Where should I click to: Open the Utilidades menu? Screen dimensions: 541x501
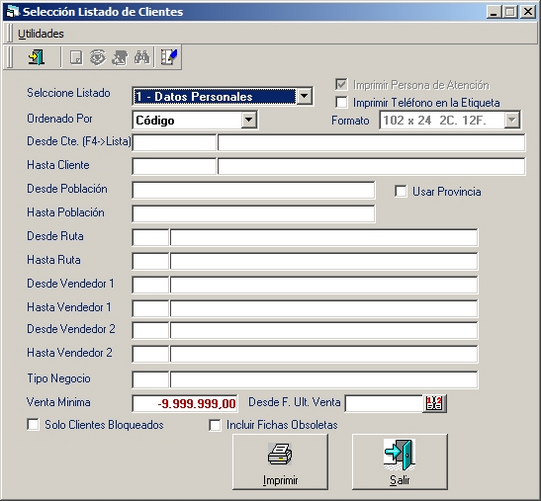pos(41,34)
